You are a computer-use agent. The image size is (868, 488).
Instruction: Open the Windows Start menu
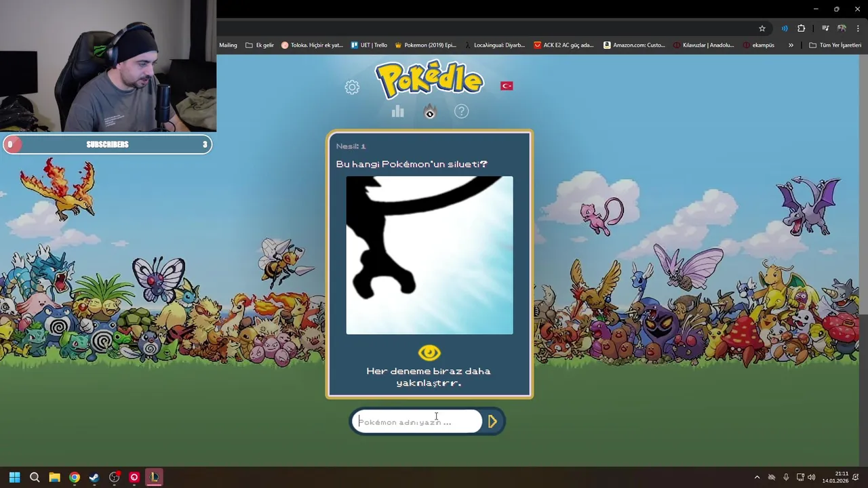[14, 477]
